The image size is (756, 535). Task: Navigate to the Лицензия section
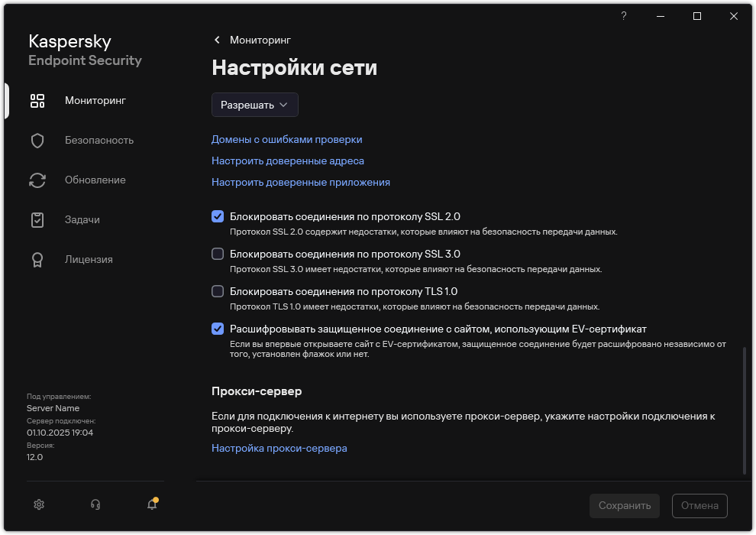click(89, 259)
